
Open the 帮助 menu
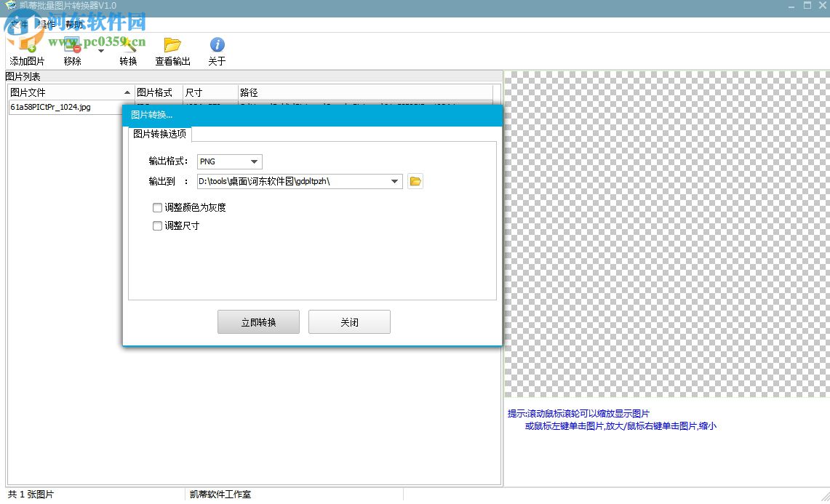pos(74,24)
